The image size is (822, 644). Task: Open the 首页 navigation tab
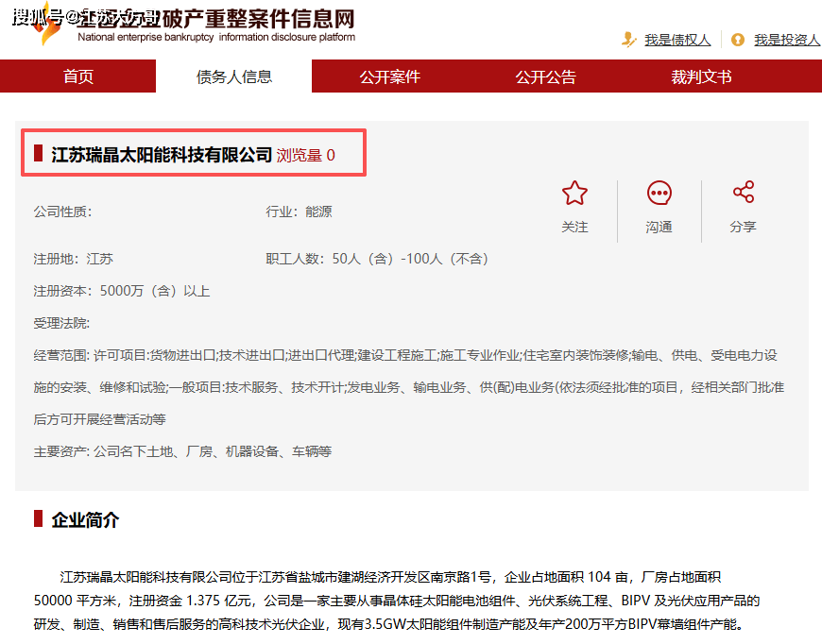[x=77, y=76]
